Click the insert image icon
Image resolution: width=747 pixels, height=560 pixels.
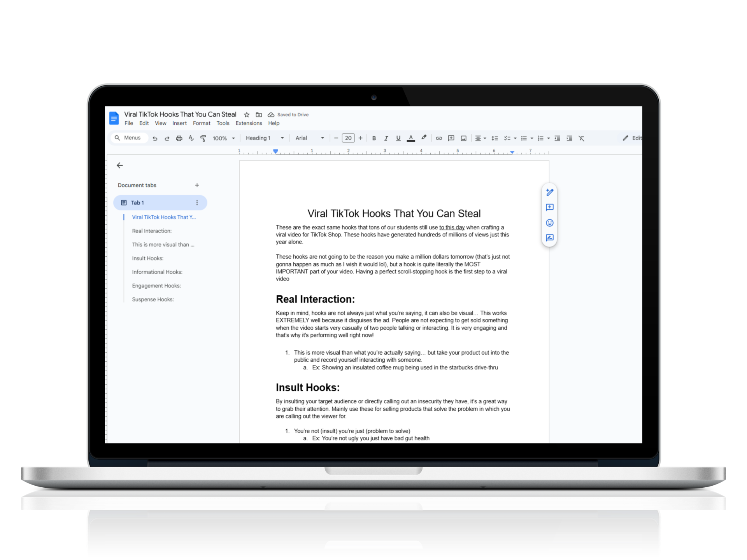(x=463, y=138)
